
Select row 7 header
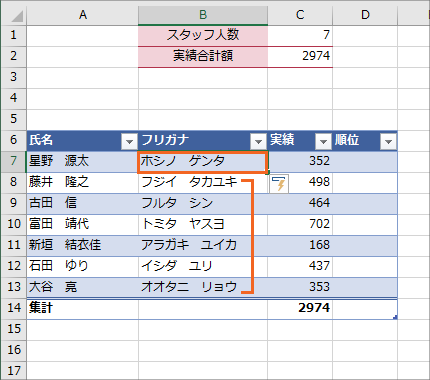[13, 161]
